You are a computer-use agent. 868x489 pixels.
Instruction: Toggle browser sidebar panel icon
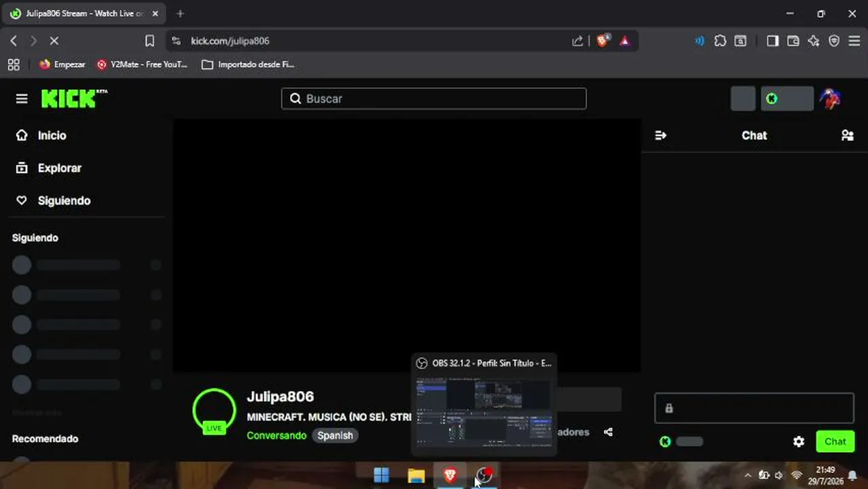pyautogui.click(x=772, y=41)
